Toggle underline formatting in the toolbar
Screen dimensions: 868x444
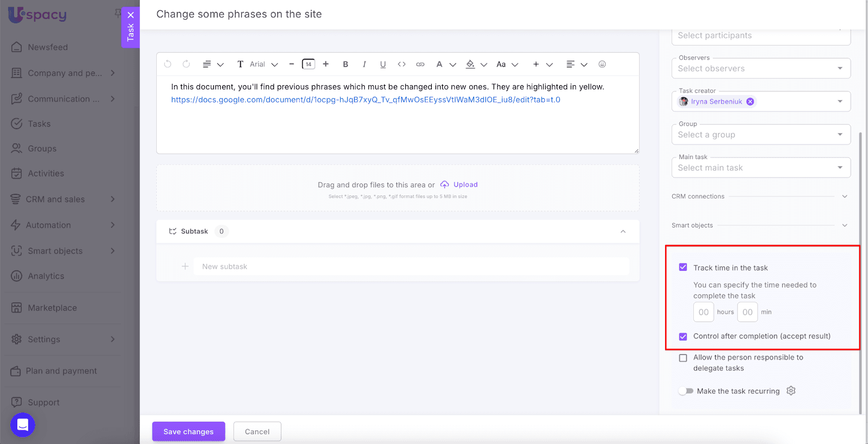[x=383, y=64]
